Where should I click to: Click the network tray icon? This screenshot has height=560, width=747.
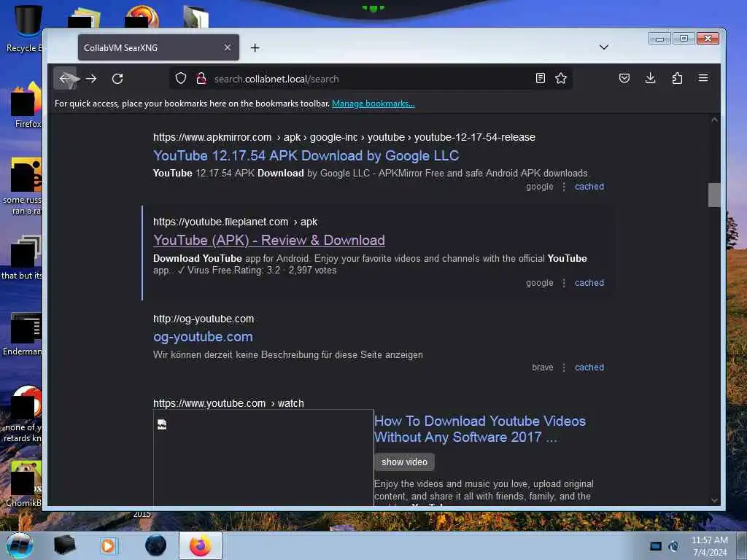(673, 546)
